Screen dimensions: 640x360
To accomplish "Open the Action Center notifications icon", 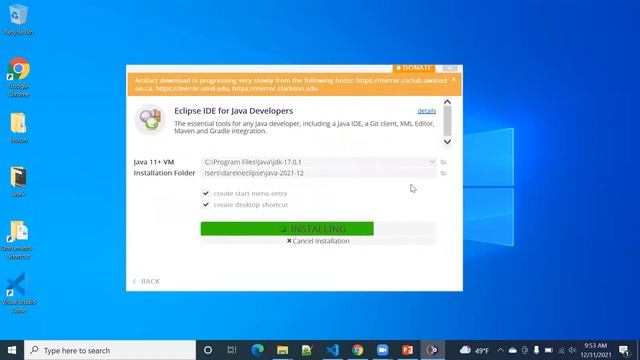I will (x=624, y=350).
